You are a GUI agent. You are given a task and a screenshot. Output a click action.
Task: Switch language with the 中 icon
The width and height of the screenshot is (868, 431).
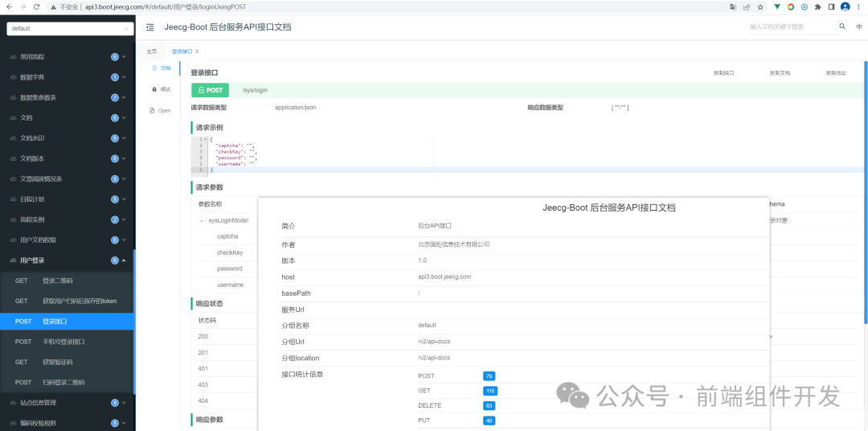[x=859, y=27]
